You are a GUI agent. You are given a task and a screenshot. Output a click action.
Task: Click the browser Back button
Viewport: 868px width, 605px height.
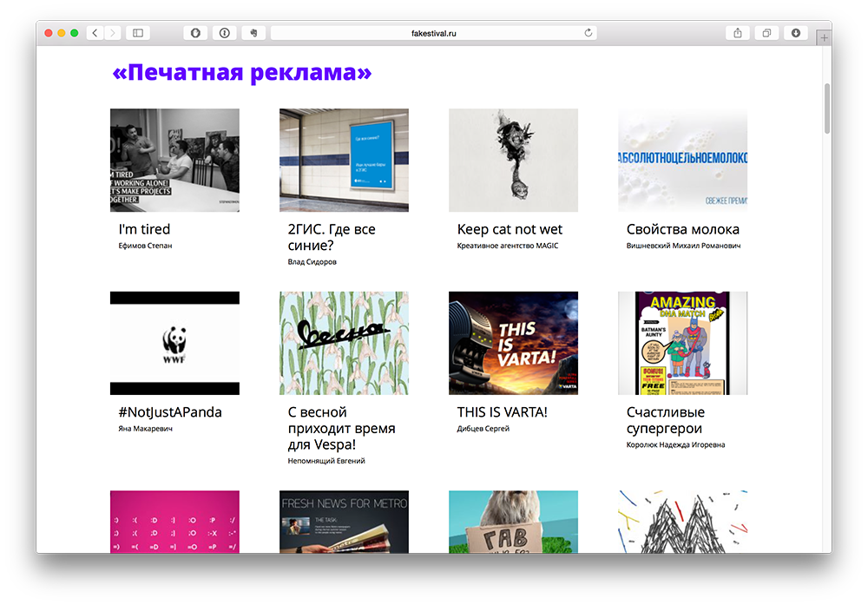(x=95, y=33)
